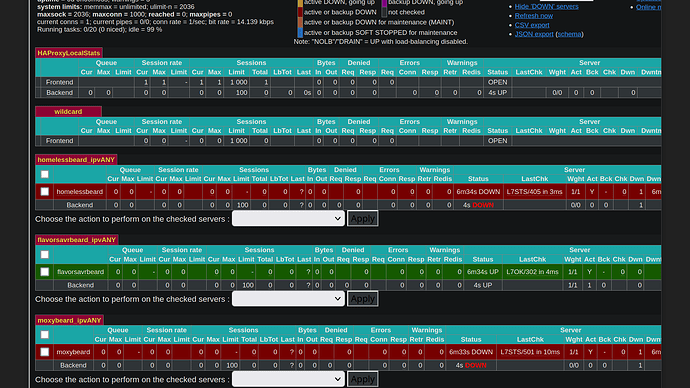This screenshot has height=388, width=690.
Task: Open the JSON export link
Action: click(x=534, y=34)
